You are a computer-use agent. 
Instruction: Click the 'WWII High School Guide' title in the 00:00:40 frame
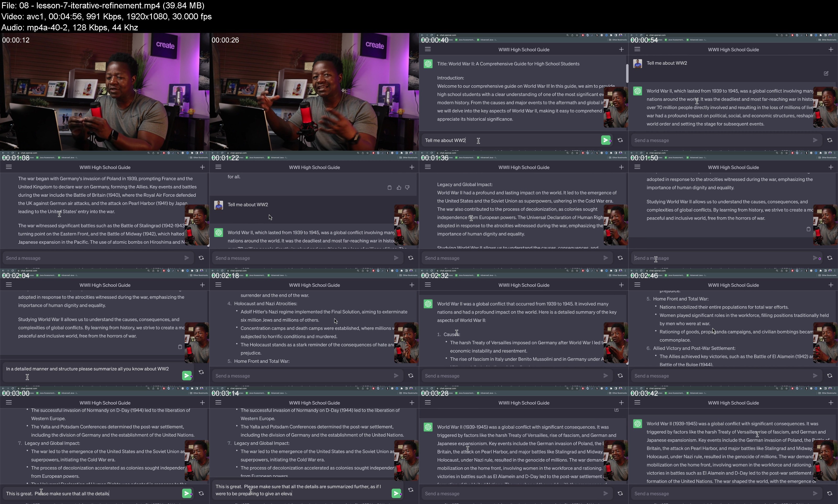524,49
